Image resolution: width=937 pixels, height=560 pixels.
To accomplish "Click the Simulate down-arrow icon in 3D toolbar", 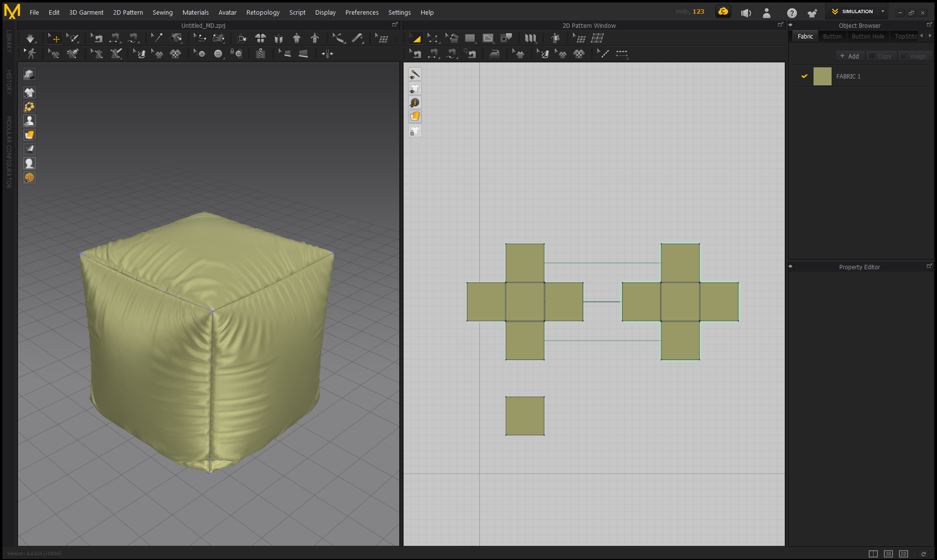I will (x=30, y=38).
